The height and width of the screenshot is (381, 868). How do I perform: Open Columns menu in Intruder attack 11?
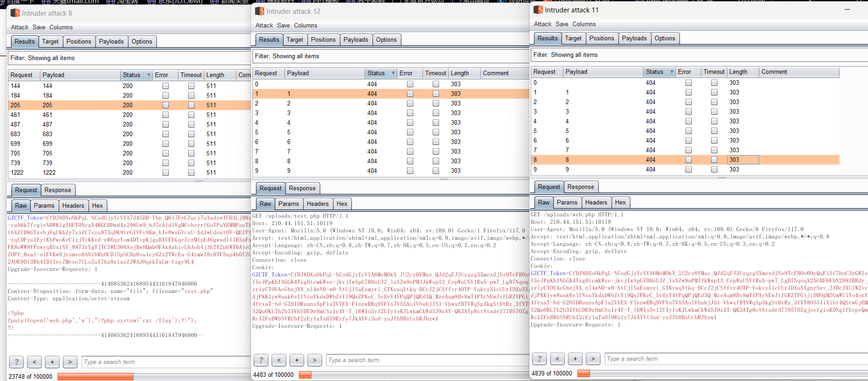[584, 24]
